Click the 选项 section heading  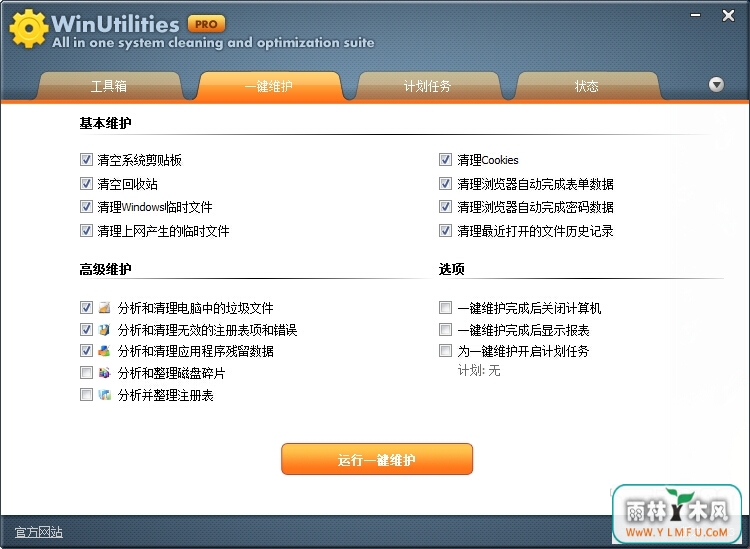pos(452,269)
